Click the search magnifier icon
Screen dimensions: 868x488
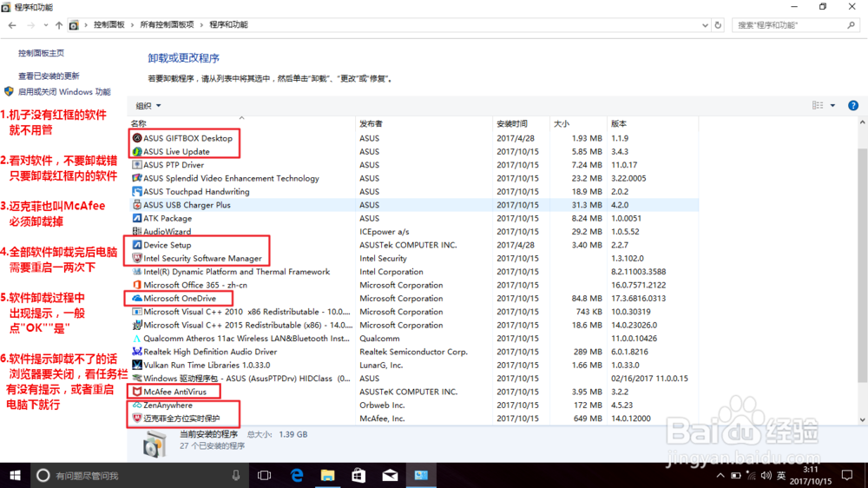[x=851, y=25]
